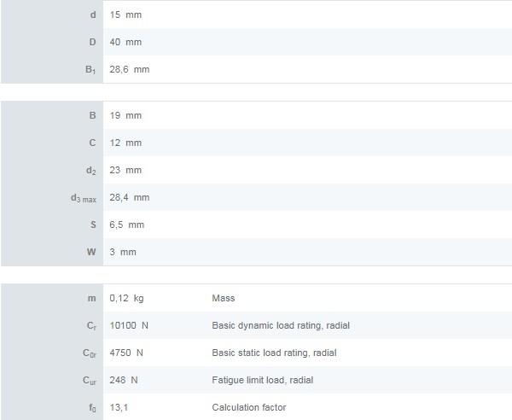
Task: Click 'Basic dynamic load rating, radial' description
Action: (x=281, y=325)
